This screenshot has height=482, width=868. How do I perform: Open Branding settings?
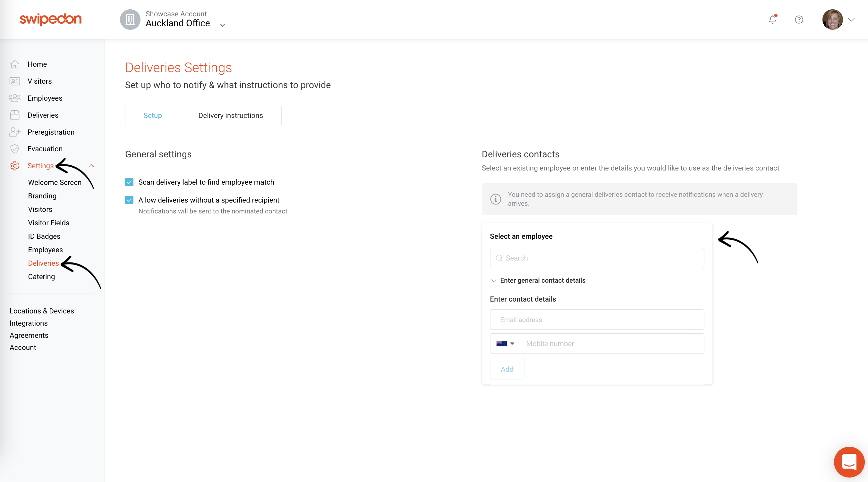42,196
